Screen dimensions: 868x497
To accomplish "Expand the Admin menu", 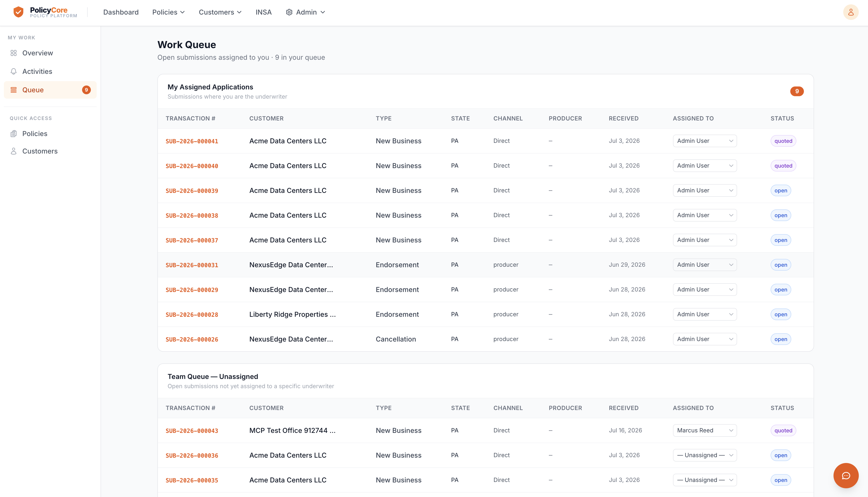I will click(x=305, y=12).
